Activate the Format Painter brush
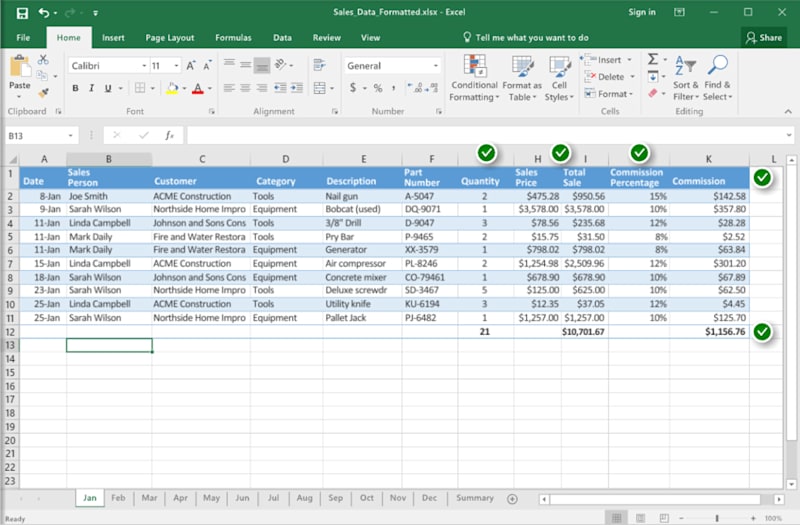This screenshot has height=525, width=800. click(x=43, y=92)
